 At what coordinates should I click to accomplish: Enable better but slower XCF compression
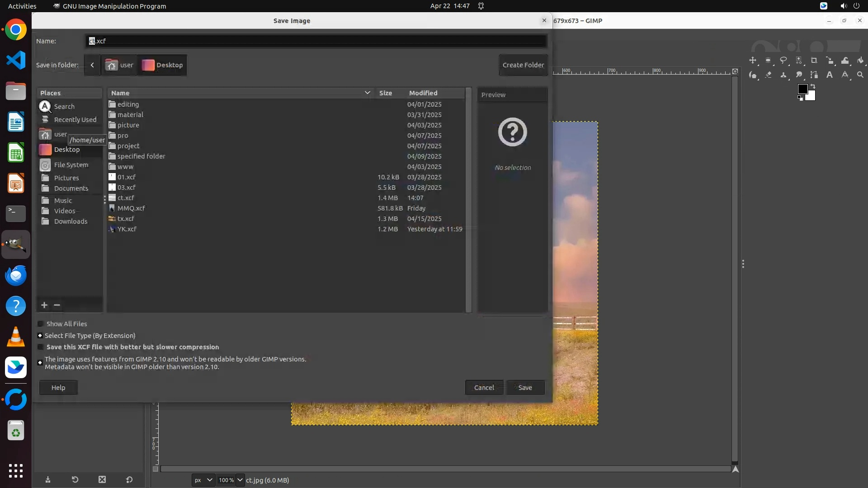[40, 347]
